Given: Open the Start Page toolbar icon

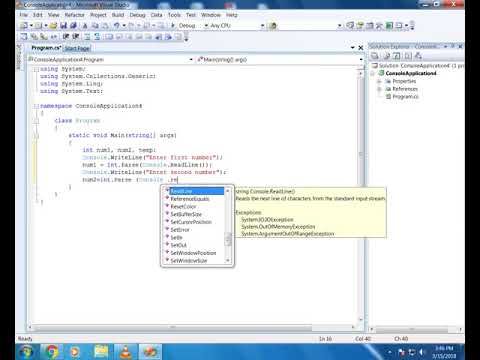Looking at the screenshot, I should coord(389,25).
